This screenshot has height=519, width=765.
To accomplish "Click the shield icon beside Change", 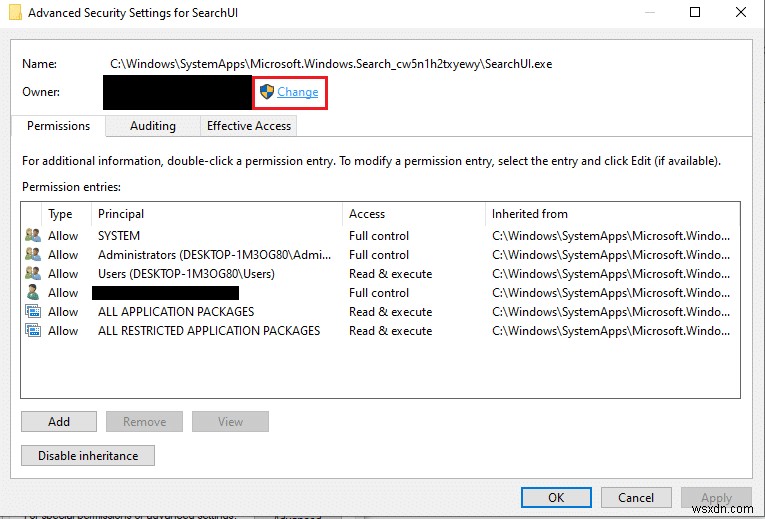I will pyautogui.click(x=267, y=92).
